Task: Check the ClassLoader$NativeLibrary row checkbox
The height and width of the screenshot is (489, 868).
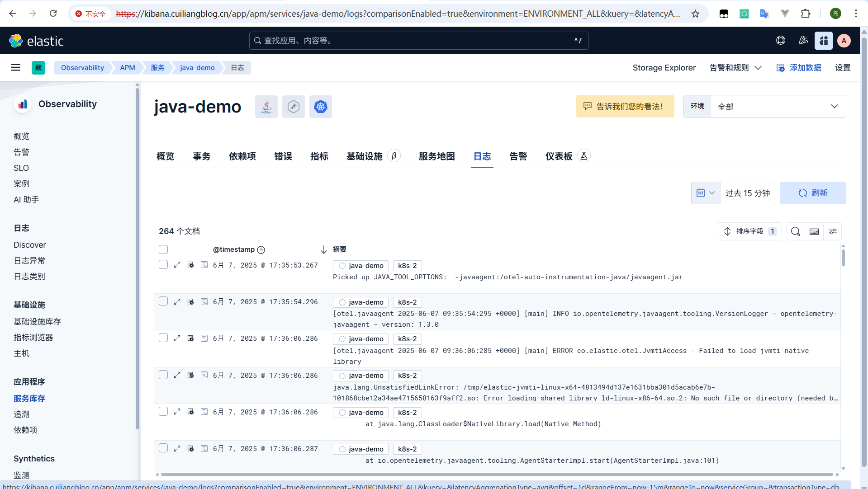Action: tap(163, 411)
